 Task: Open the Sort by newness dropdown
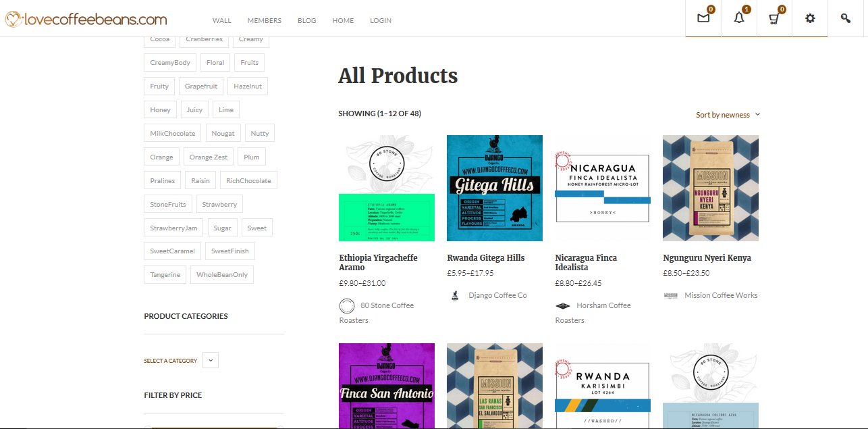(728, 115)
